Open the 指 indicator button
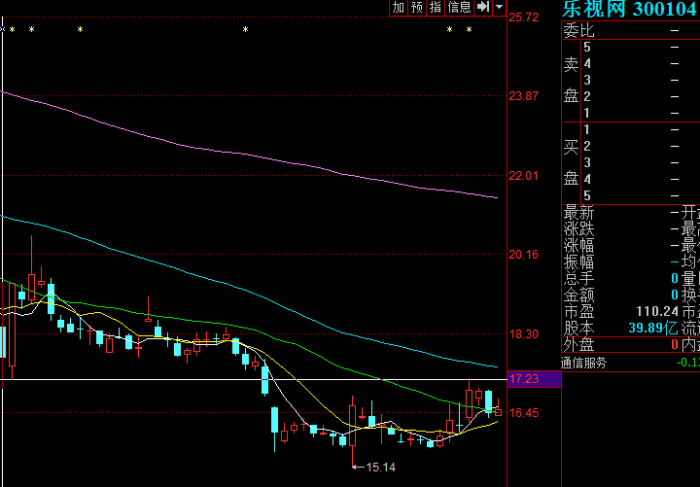This screenshot has width=700, height=487. (x=436, y=7)
